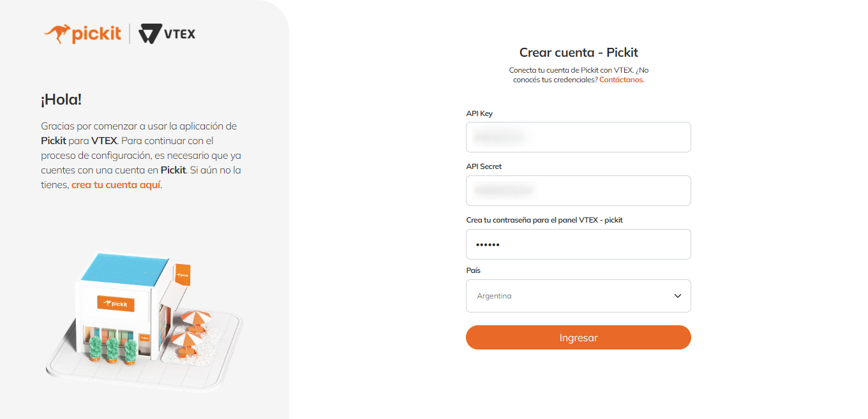Select the masked password field contents

click(x=578, y=244)
